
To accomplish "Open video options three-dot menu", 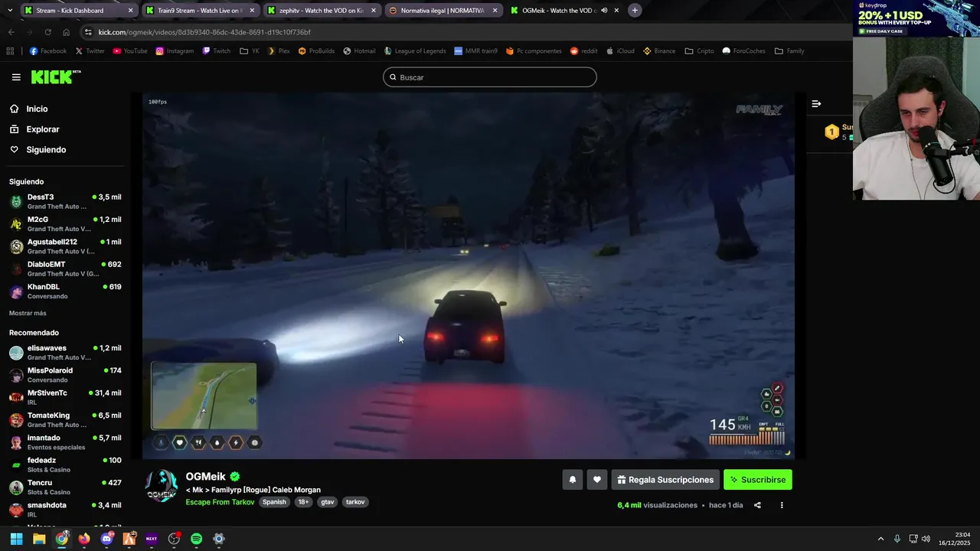I will (782, 505).
